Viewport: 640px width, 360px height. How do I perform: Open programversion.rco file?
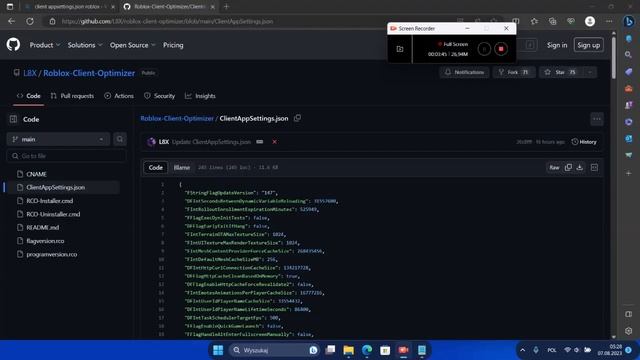click(x=51, y=254)
